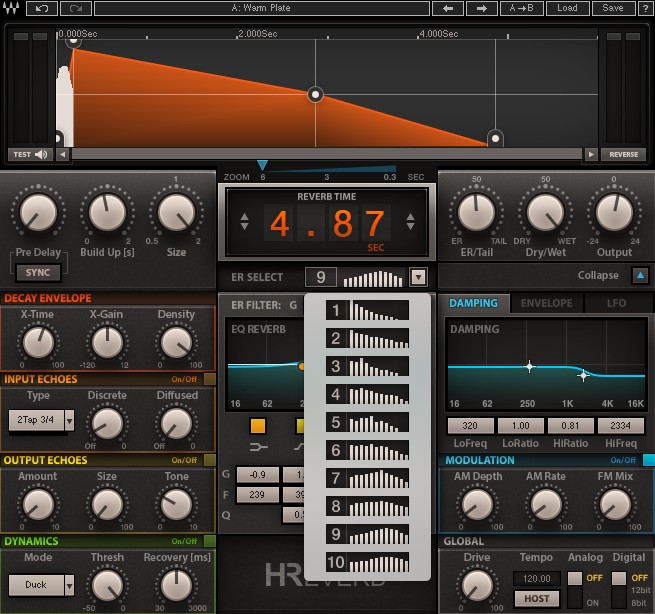Viewport: 655px width, 614px height.
Task: Switch to the ENVELOPE tab
Action: (546, 303)
